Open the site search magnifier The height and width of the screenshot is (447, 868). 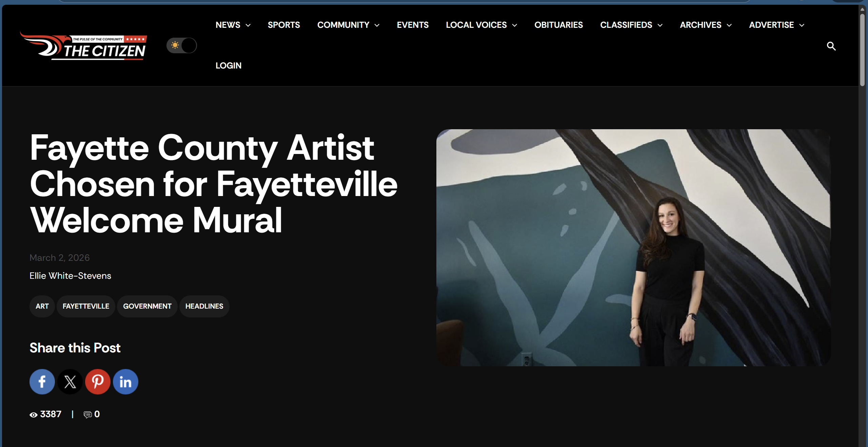pos(831,46)
